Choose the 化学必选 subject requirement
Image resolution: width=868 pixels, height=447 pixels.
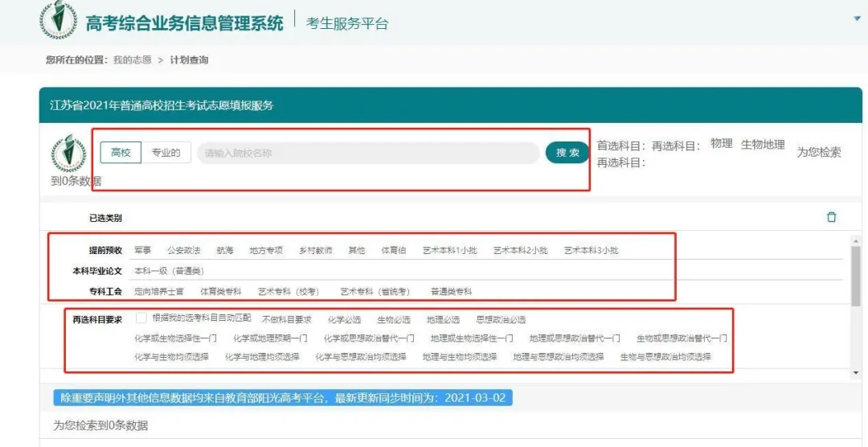[x=344, y=319]
